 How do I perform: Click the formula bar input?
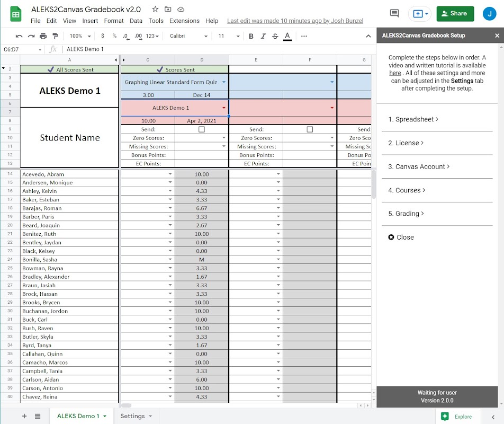pos(219,49)
